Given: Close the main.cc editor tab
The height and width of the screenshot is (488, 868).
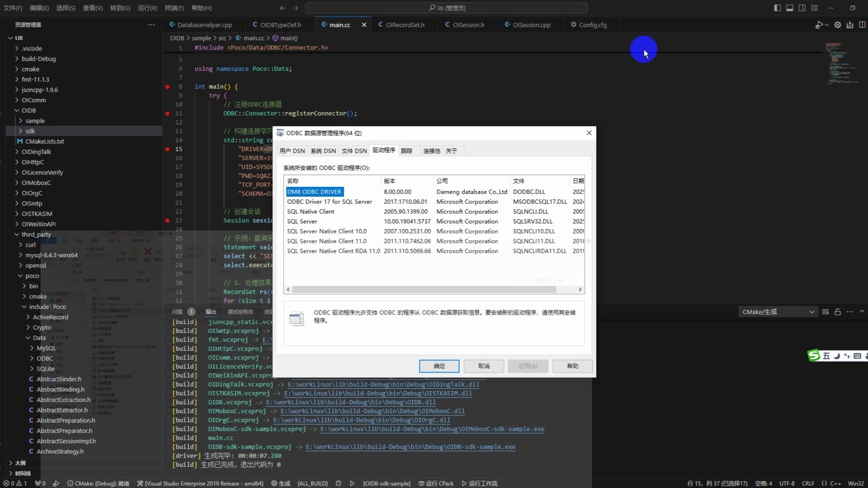Looking at the screenshot, I should pos(364,25).
